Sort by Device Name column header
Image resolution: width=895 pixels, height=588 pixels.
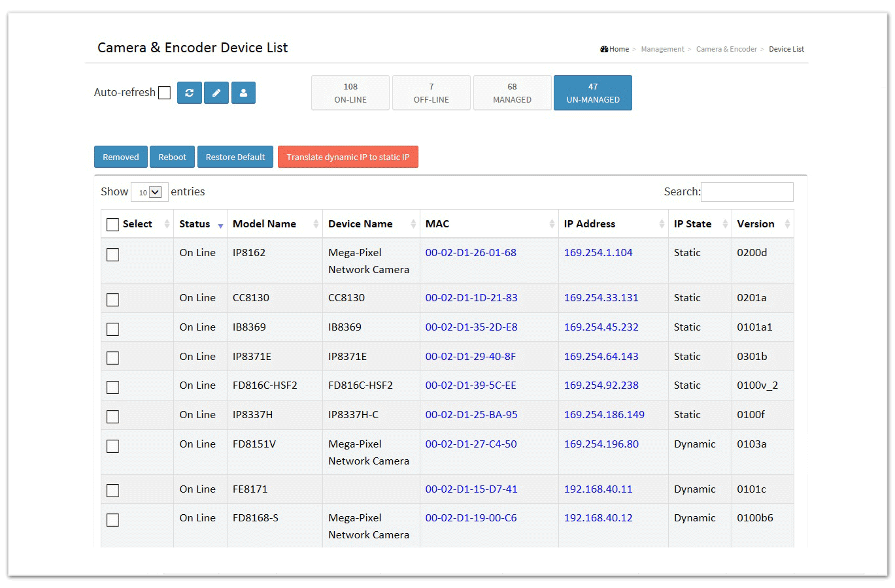[x=360, y=224]
